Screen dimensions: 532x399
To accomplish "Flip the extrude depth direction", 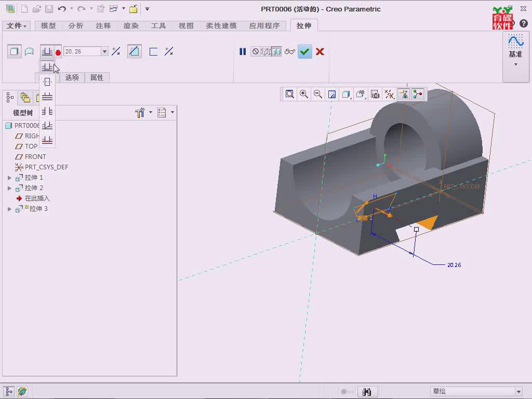I will (x=116, y=51).
